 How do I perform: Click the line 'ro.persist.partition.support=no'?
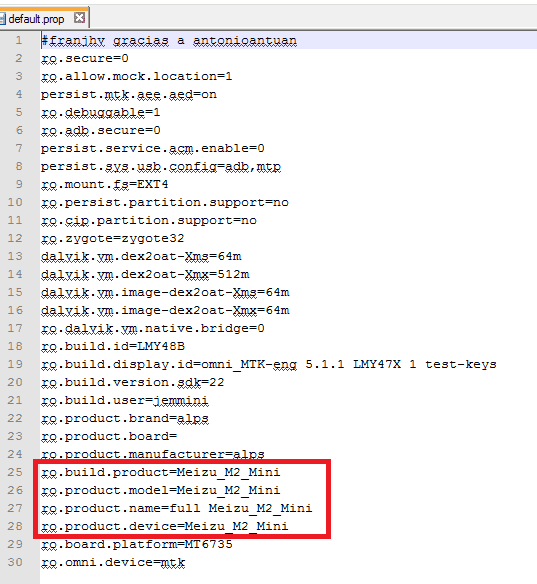[x=165, y=202]
